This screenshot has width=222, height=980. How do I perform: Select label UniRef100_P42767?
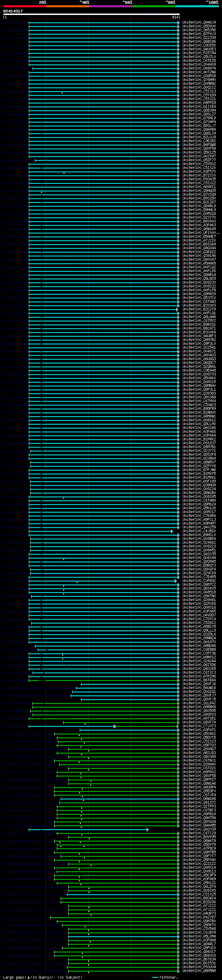coord(199,917)
